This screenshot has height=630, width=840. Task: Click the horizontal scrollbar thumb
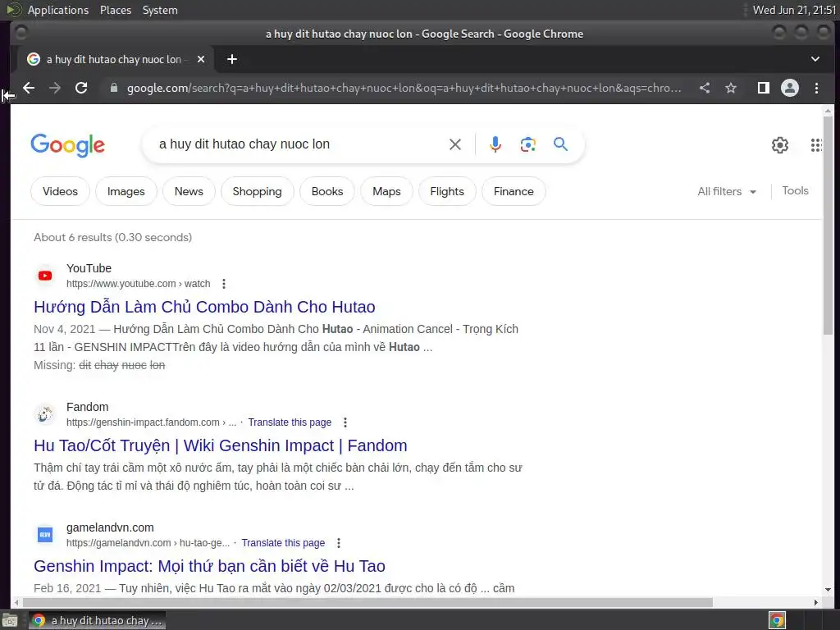click(x=367, y=603)
